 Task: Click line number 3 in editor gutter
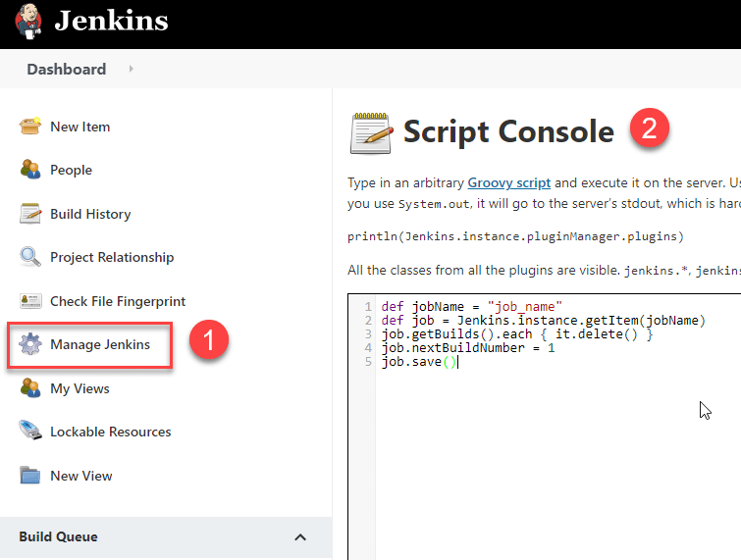[368, 333]
